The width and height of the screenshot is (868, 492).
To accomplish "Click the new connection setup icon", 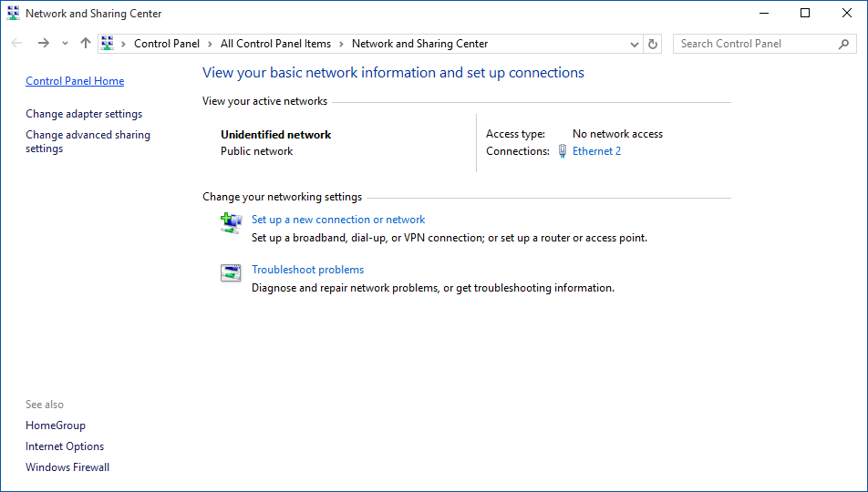I will click(x=231, y=222).
